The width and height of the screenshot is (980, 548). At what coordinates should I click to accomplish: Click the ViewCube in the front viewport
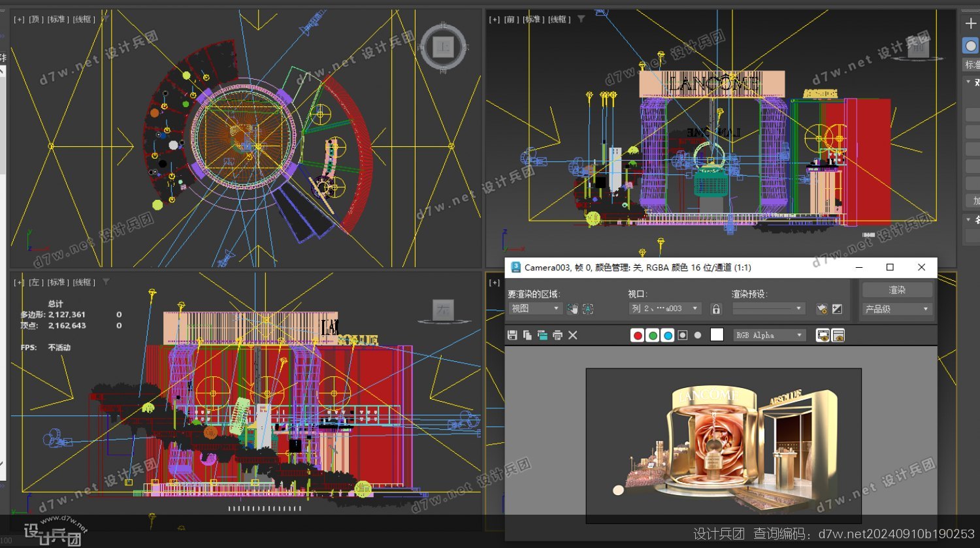918,47
